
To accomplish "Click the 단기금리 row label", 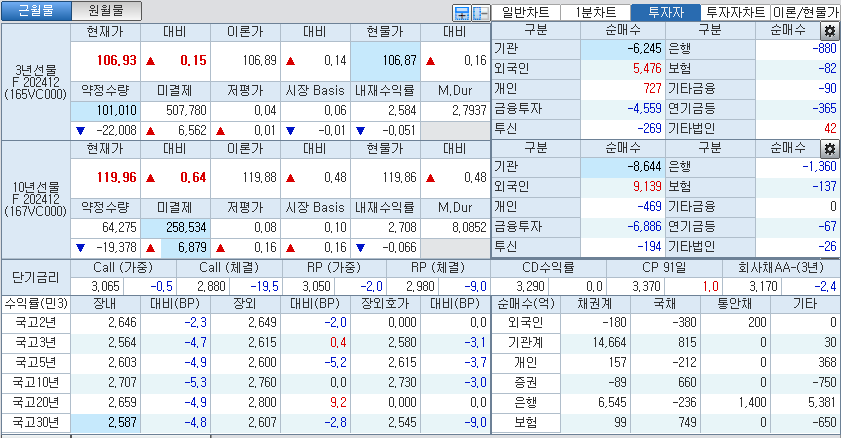I will point(35,278).
